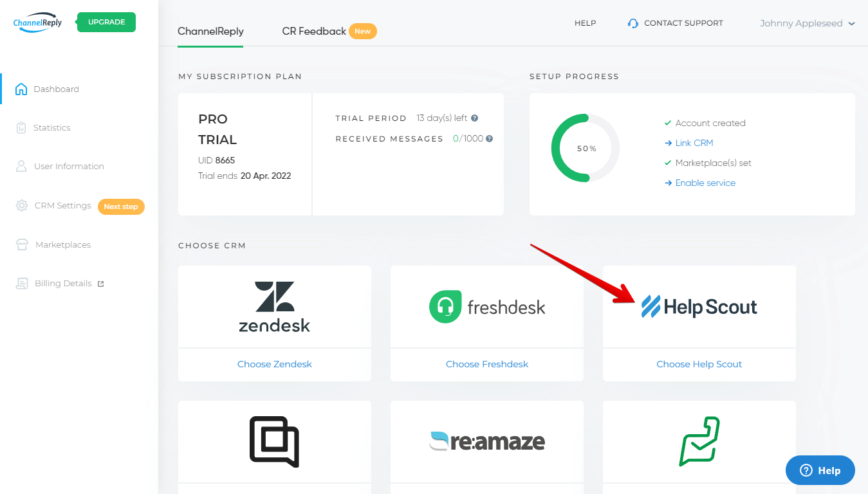The width and height of the screenshot is (868, 494).
Task: Click the blue Help chat button
Action: point(820,471)
